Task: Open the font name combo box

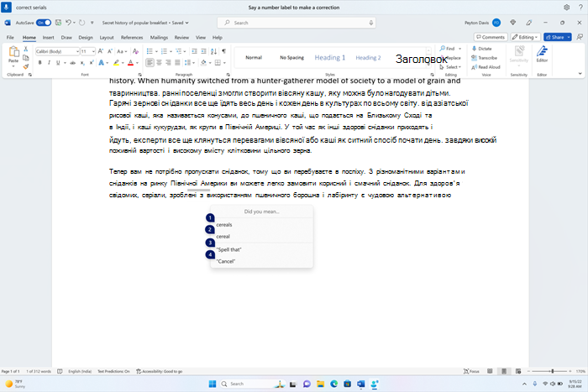Action: coord(57,51)
